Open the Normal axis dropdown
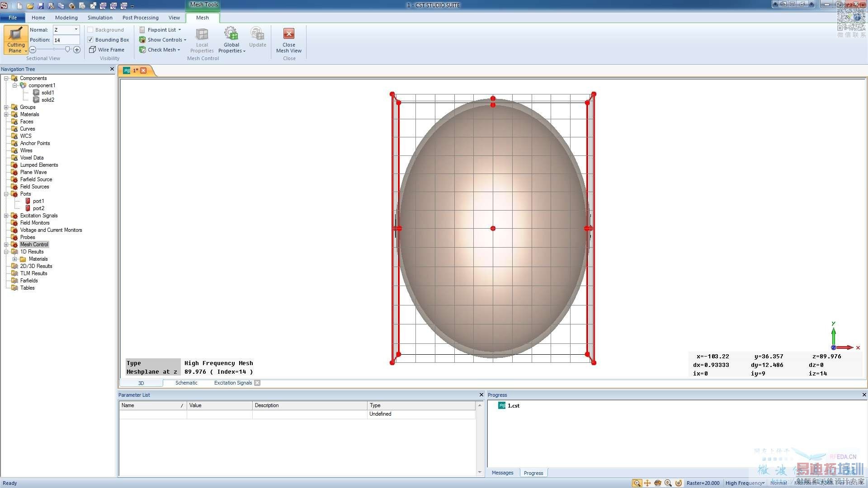 pyautogui.click(x=76, y=29)
